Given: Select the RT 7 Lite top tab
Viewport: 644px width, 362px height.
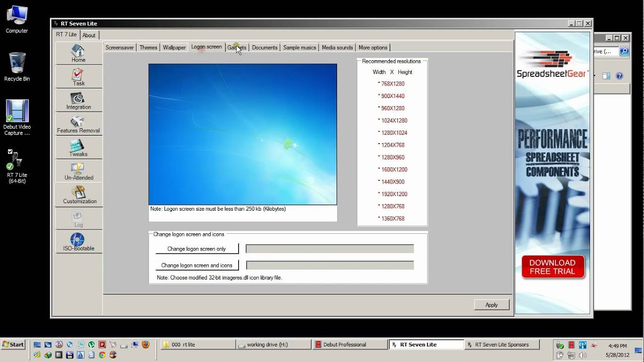Looking at the screenshot, I should click(x=66, y=35).
